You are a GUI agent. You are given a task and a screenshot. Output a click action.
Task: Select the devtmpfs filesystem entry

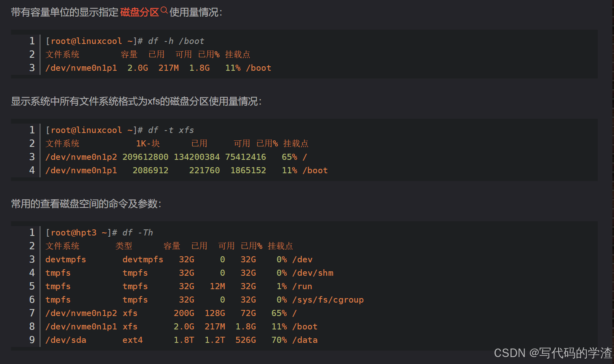tap(65, 259)
